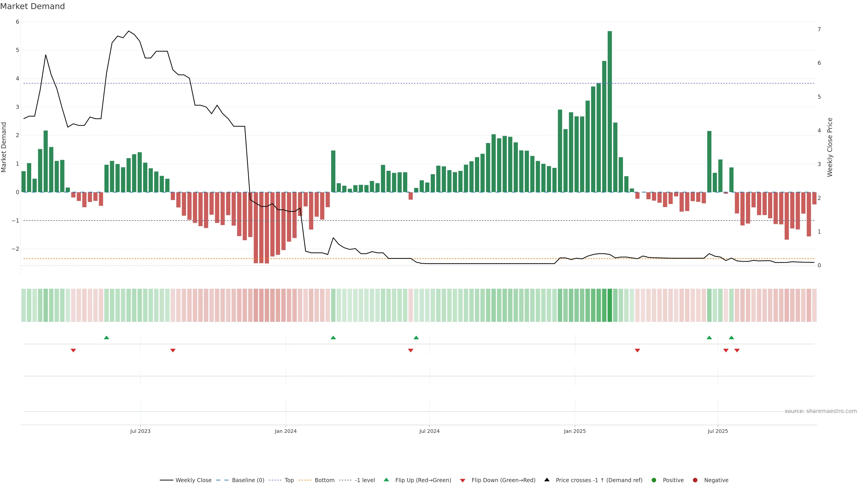Click the red flip-down marker near March 2025
This screenshot has width=868, height=488.
click(x=637, y=351)
